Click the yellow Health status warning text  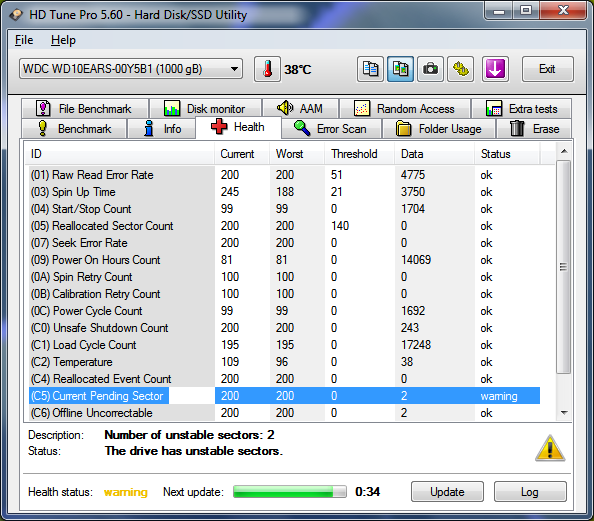(126, 492)
